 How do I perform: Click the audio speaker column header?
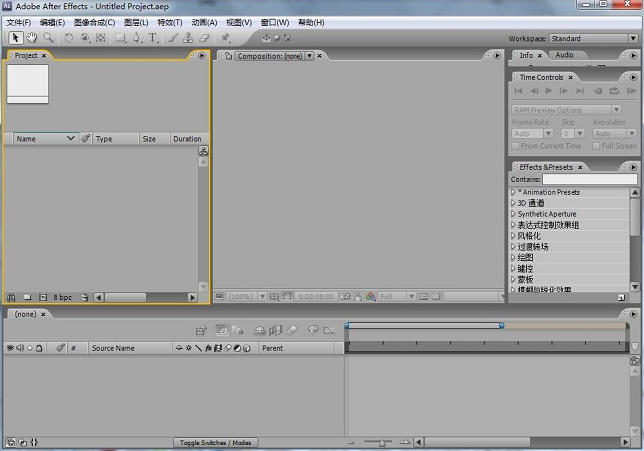click(20, 348)
